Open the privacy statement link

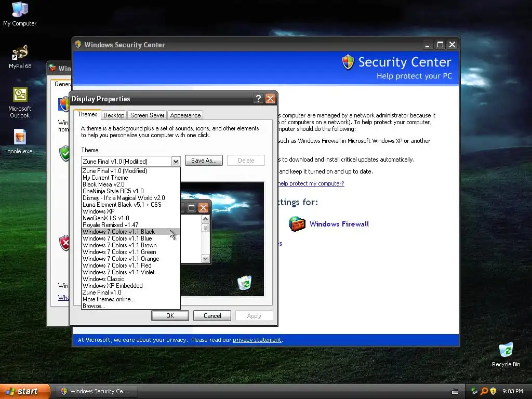pyautogui.click(x=257, y=340)
